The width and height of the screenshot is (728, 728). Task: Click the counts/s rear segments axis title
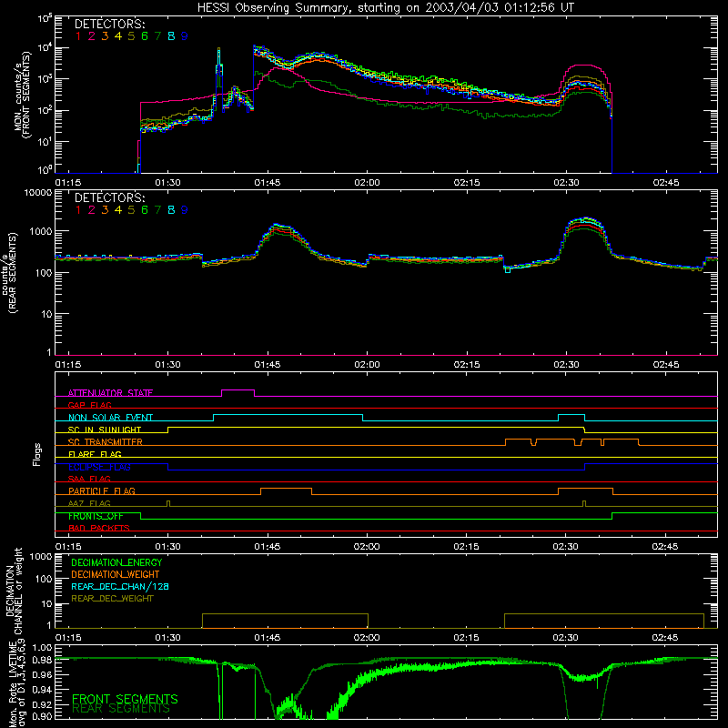(11, 273)
